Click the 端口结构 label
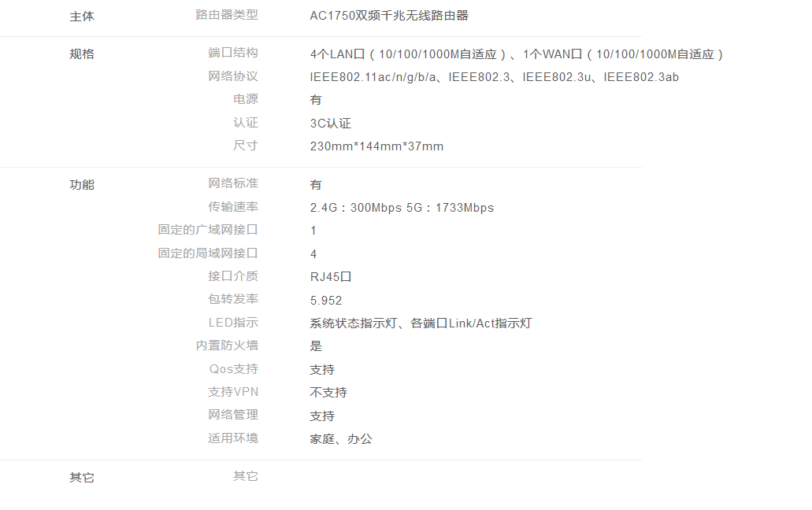 [x=232, y=53]
